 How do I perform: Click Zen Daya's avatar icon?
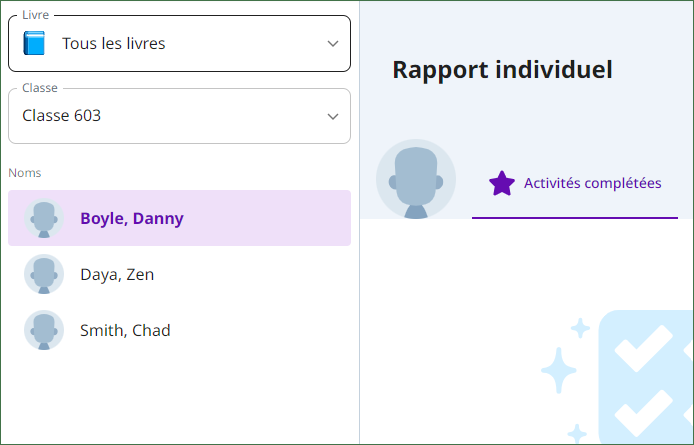[x=44, y=274]
